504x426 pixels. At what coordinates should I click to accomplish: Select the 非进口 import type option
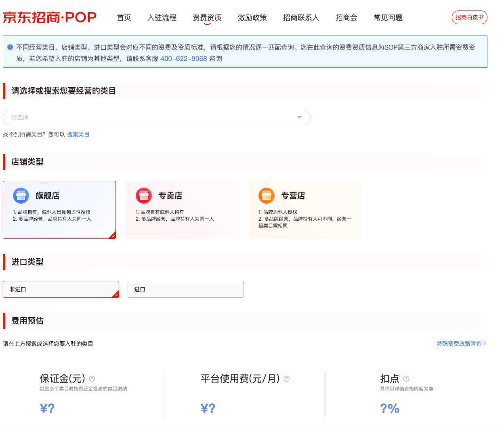click(61, 289)
